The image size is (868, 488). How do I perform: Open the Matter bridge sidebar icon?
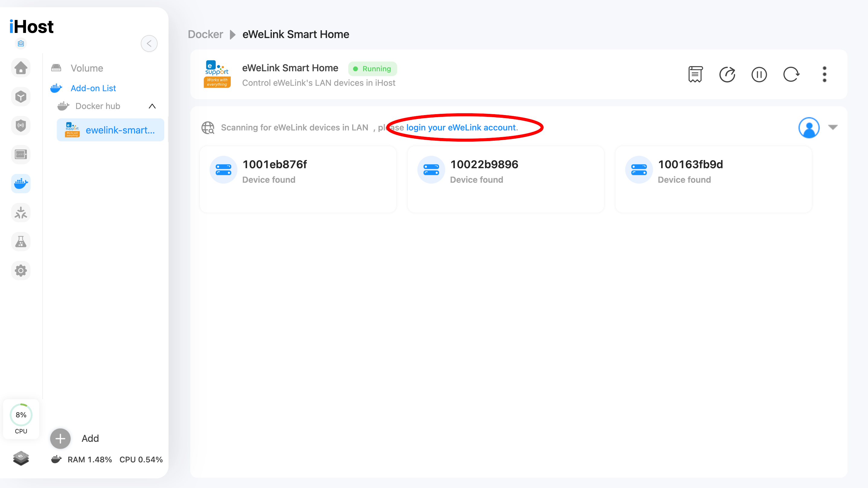tap(21, 213)
